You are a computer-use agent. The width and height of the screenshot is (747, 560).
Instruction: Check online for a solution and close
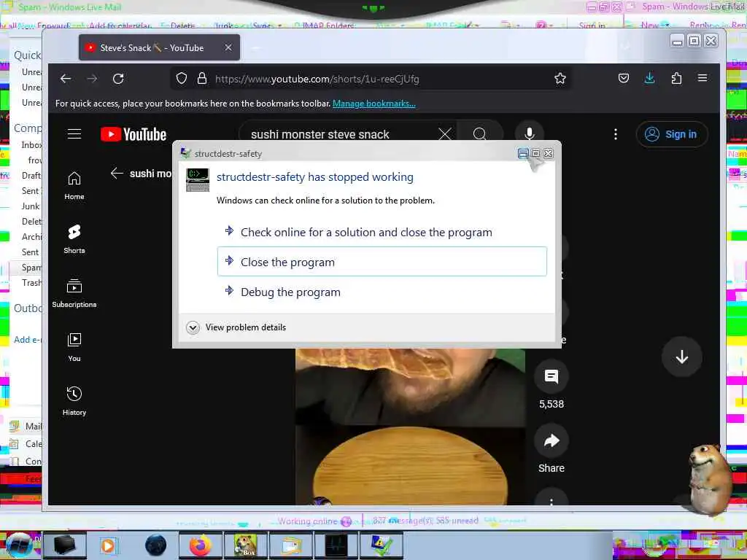382,233
